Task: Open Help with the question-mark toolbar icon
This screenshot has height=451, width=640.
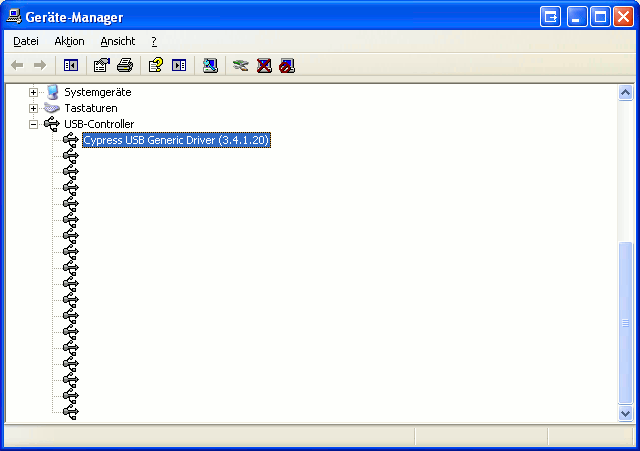Action: click(x=156, y=65)
